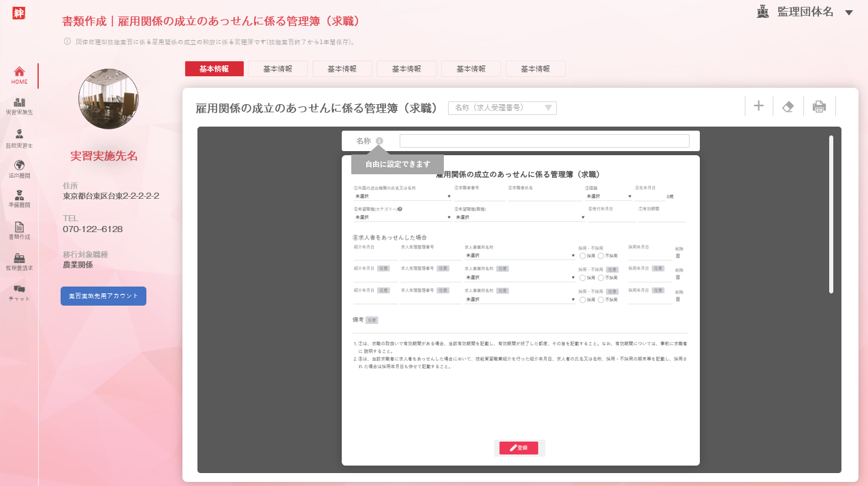Select 採用 radio in third row

point(583,299)
